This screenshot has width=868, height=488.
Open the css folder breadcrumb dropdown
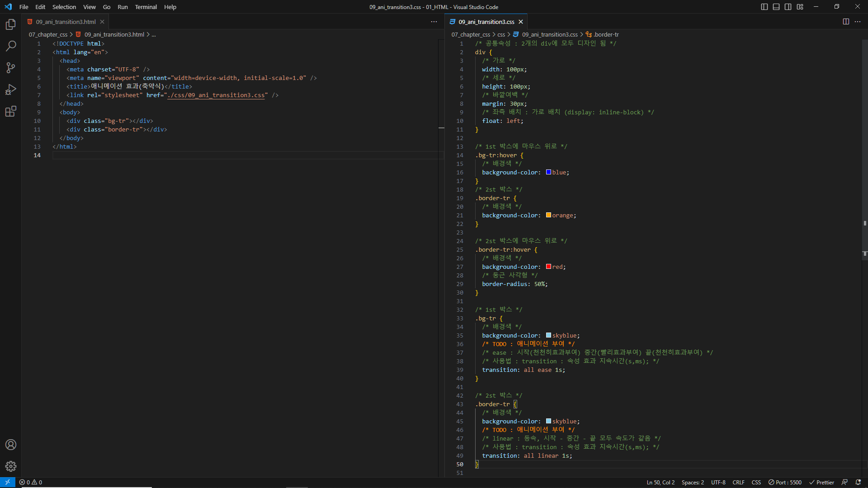(501, 34)
